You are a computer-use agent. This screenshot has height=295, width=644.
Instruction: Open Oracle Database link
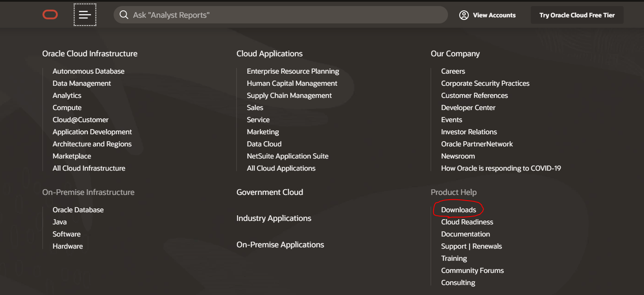coord(78,210)
